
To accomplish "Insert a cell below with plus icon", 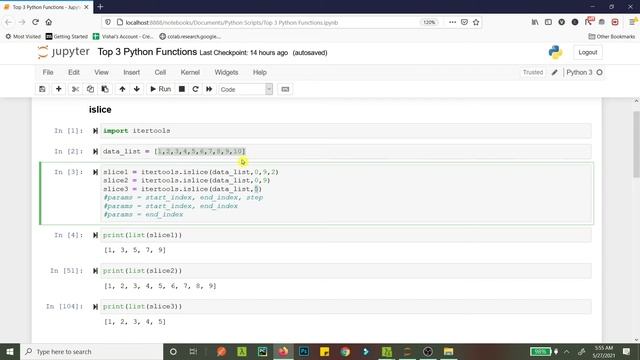I will pyautogui.click(x=58, y=89).
